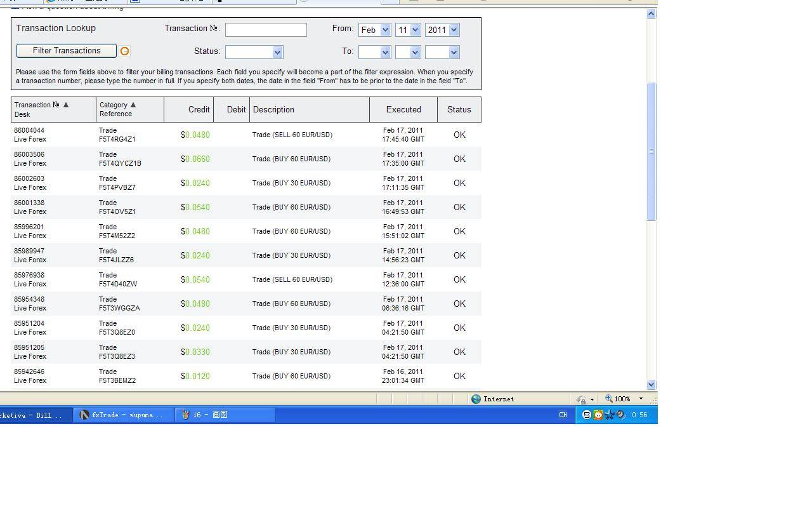Select transaction number 85976938
Image resolution: width=812 pixels, height=508 pixels.
[x=29, y=275]
